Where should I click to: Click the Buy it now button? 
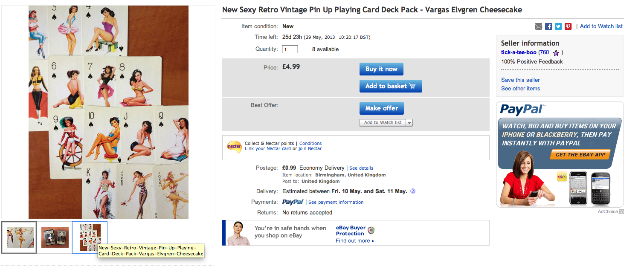pos(381,69)
